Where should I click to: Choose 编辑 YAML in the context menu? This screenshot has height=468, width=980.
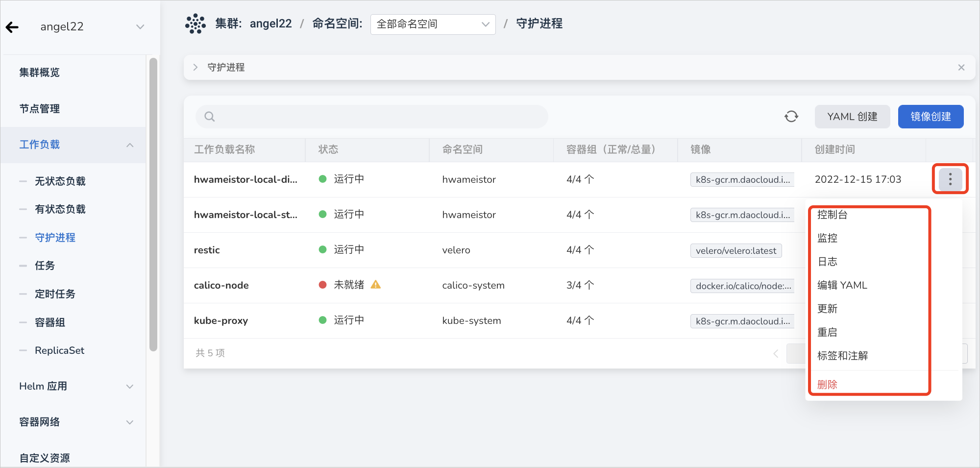click(842, 285)
